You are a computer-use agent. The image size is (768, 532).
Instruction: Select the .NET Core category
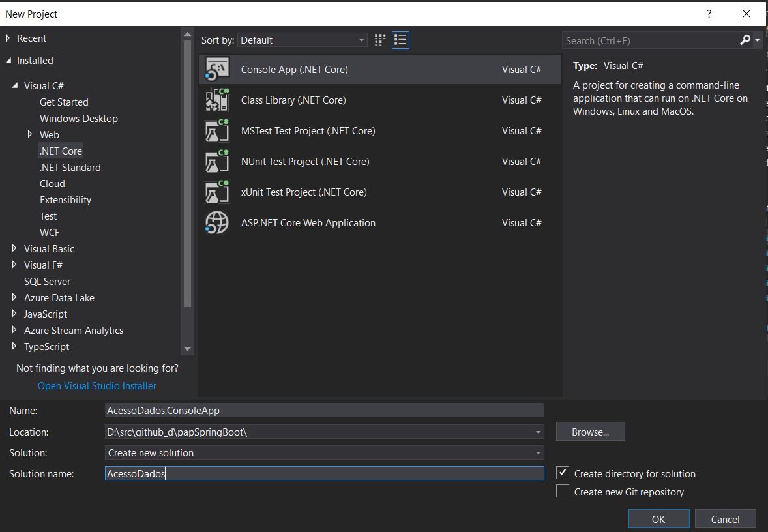click(x=61, y=151)
